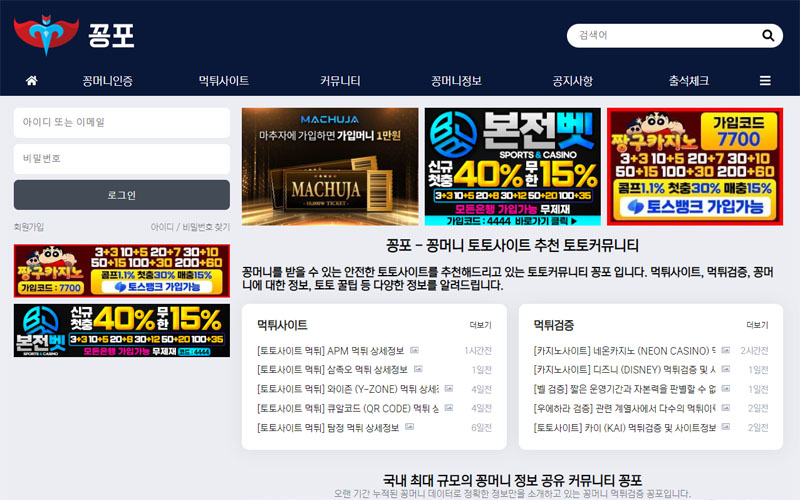Open post 삼족오 먹튀 상세정보
The height and width of the screenshot is (500, 800).
coord(332,369)
